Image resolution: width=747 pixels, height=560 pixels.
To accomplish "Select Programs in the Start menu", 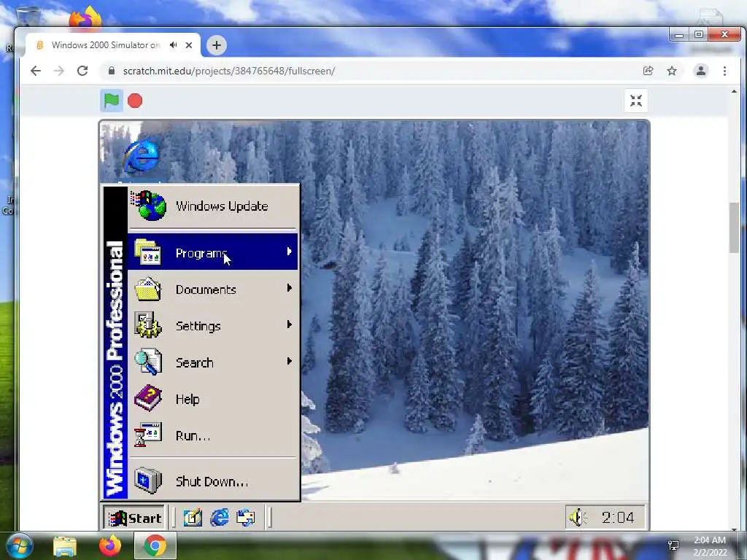I will point(212,252).
